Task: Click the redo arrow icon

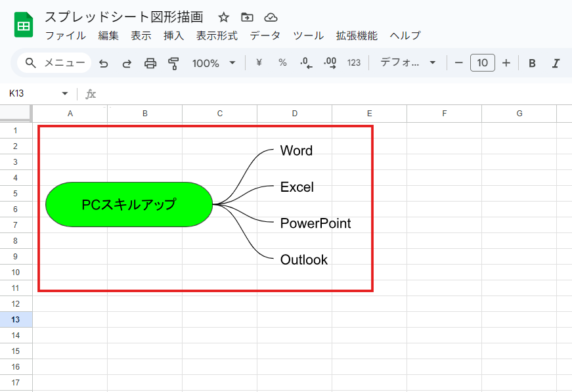Action: click(x=127, y=64)
